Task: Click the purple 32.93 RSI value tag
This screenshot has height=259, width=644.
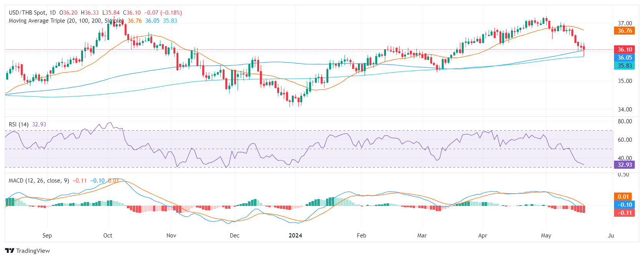Action: tap(625, 165)
